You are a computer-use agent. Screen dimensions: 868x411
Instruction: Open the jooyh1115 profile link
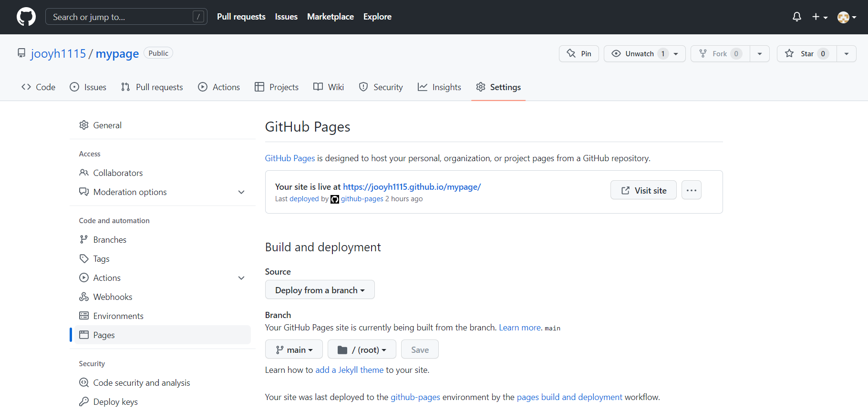[58, 53]
